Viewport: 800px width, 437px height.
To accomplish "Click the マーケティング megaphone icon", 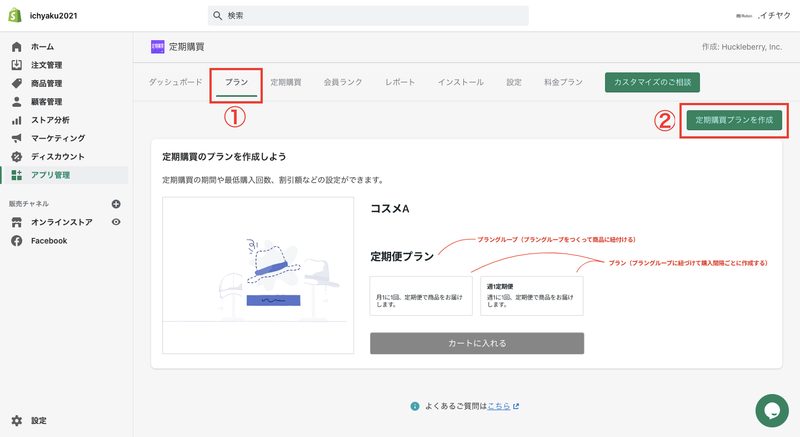I will [x=17, y=138].
